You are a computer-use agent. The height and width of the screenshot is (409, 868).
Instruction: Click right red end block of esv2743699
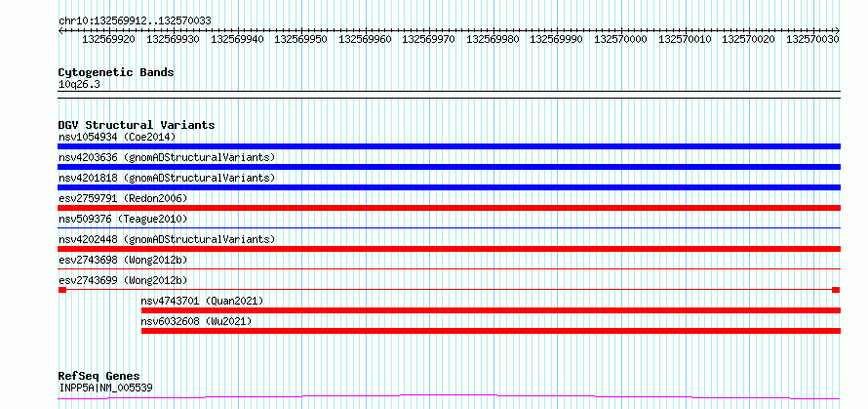(836, 290)
